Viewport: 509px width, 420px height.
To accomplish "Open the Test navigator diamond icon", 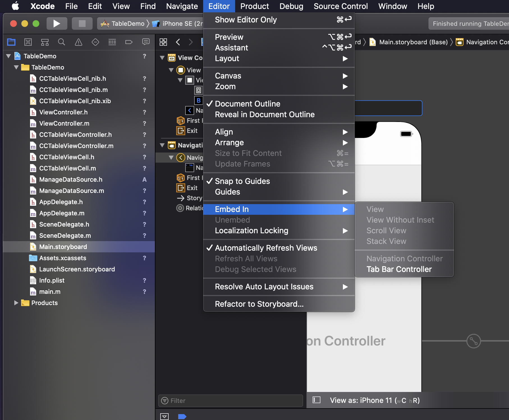I will tap(95, 42).
